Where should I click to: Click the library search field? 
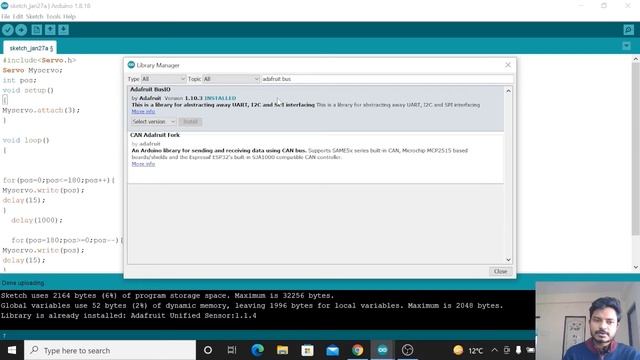(387, 79)
